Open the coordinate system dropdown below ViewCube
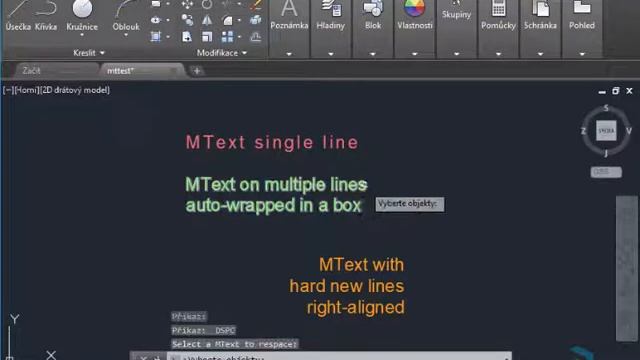The height and width of the screenshot is (360, 640). [x=606, y=172]
